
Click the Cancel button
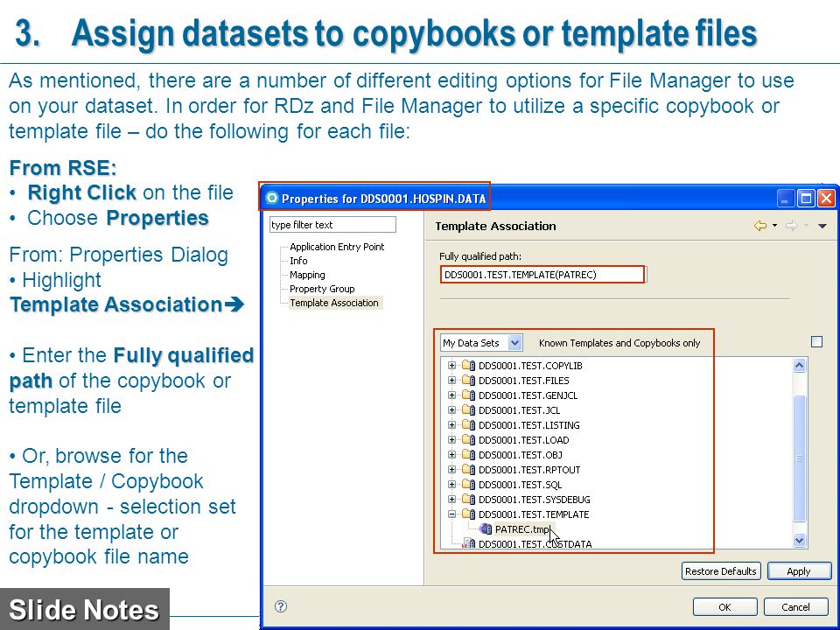click(795, 607)
